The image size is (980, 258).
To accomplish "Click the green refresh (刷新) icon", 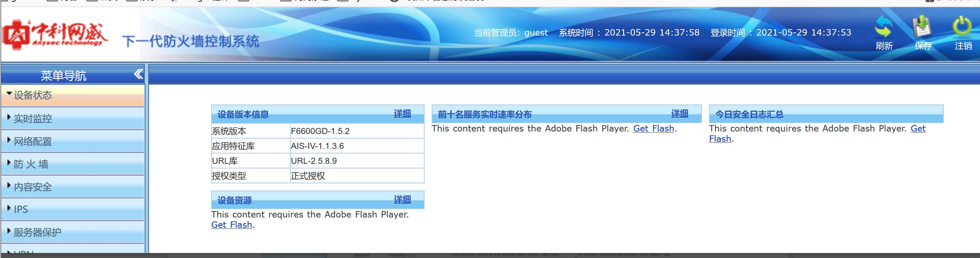I will [883, 27].
